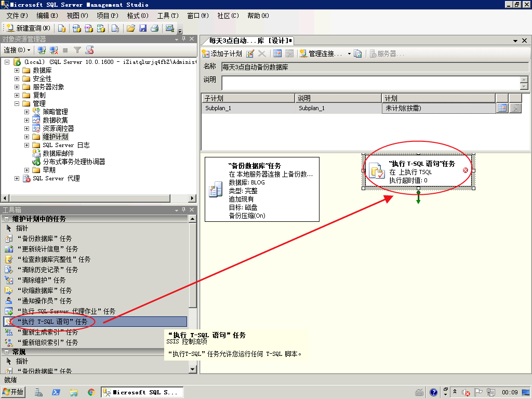Open the 视图(V) menu
The image size is (532, 399).
[x=77, y=16]
